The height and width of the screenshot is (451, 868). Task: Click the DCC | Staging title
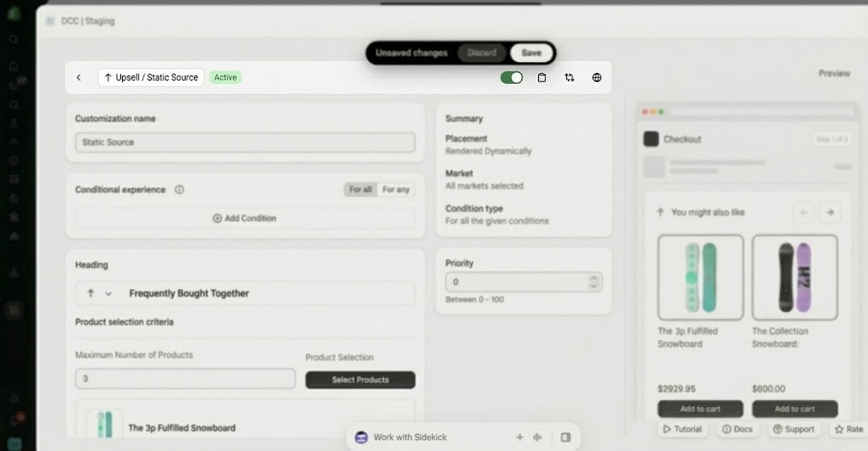click(x=87, y=21)
